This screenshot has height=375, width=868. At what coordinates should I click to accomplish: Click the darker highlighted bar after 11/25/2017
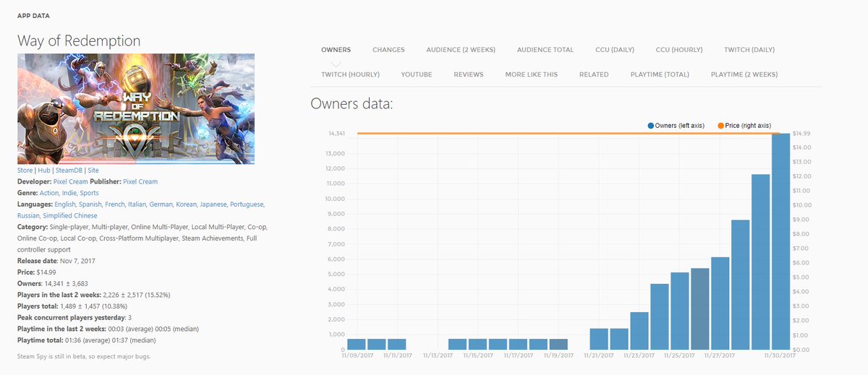click(700, 309)
